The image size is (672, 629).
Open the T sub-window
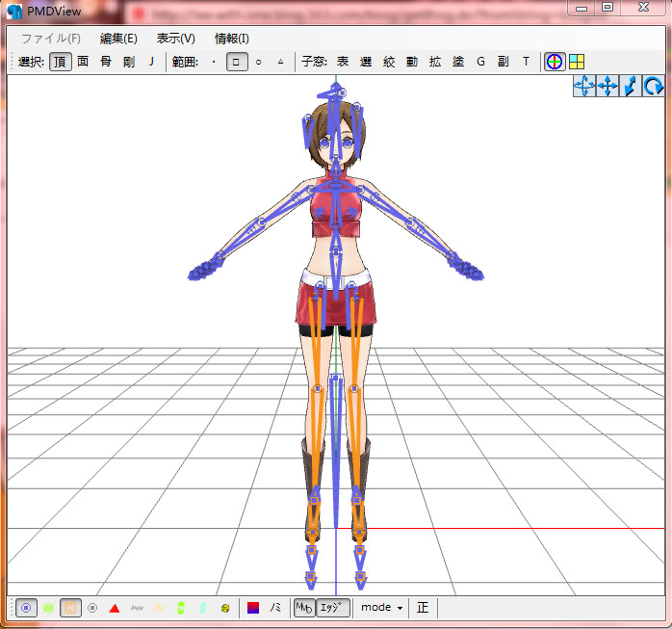point(526,62)
